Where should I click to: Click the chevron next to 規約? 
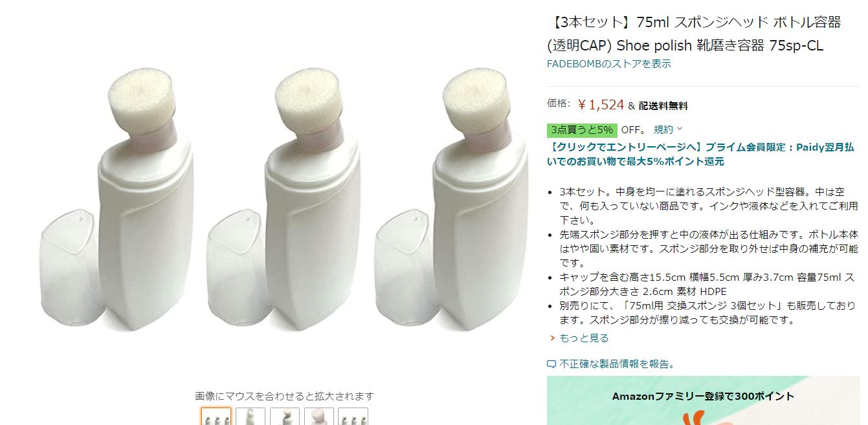(680, 129)
